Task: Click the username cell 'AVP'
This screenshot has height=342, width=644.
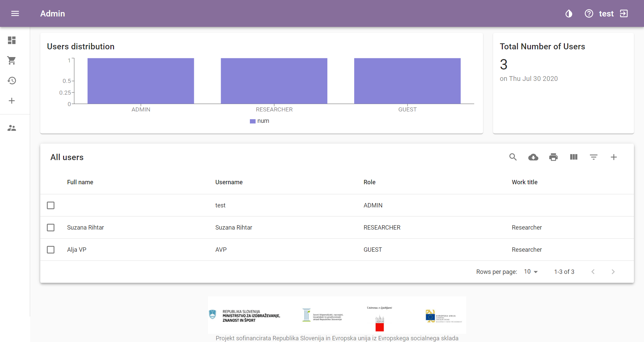Action: [221, 250]
